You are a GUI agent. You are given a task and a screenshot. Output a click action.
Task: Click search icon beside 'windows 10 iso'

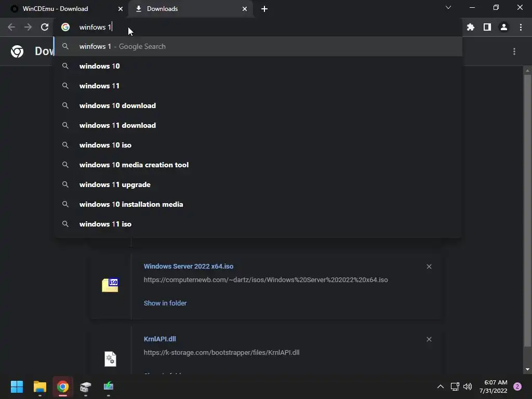point(65,145)
